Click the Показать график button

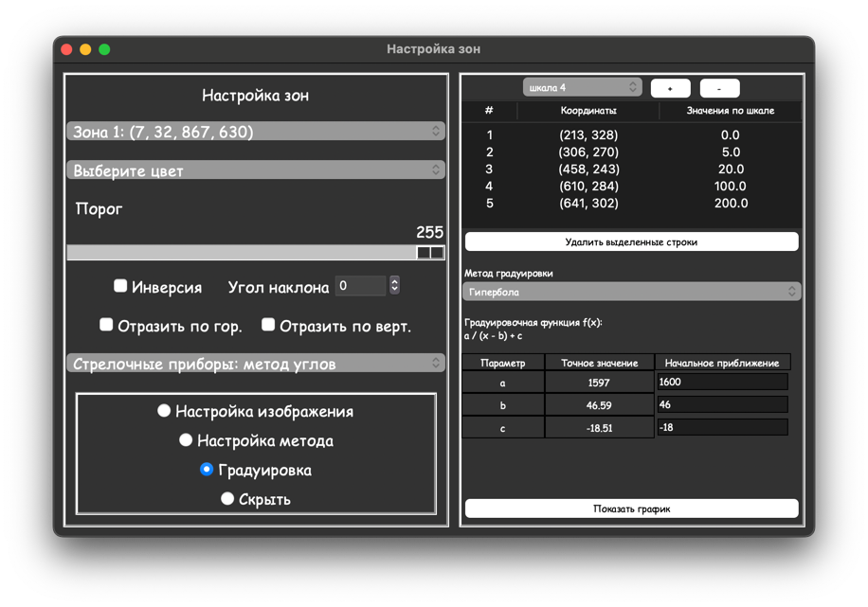[631, 509]
